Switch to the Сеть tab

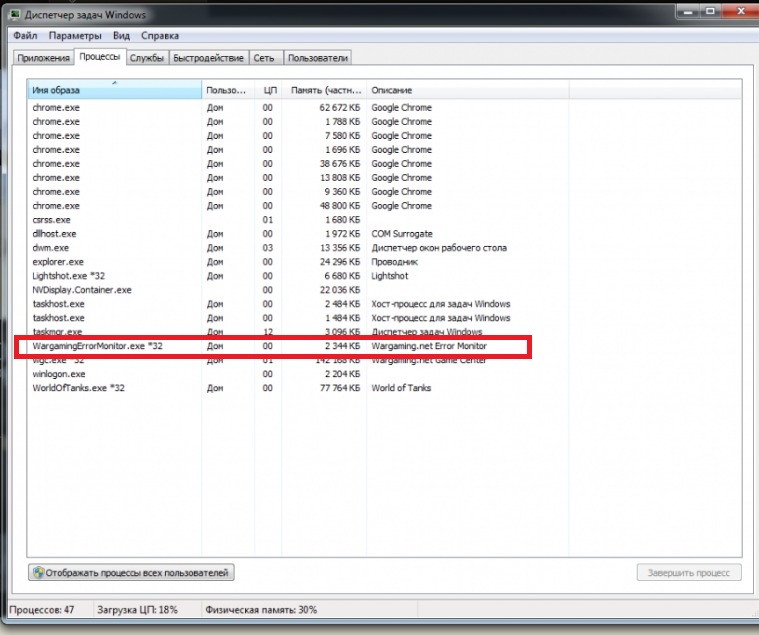[x=264, y=58]
